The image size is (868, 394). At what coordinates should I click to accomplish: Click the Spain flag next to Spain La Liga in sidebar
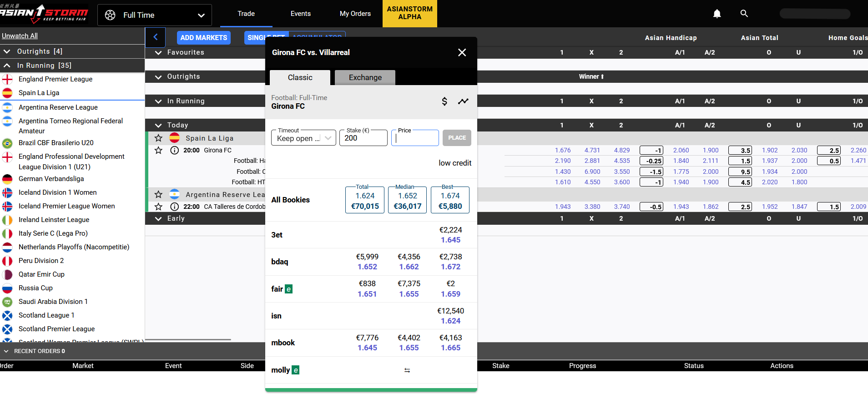coord(7,93)
